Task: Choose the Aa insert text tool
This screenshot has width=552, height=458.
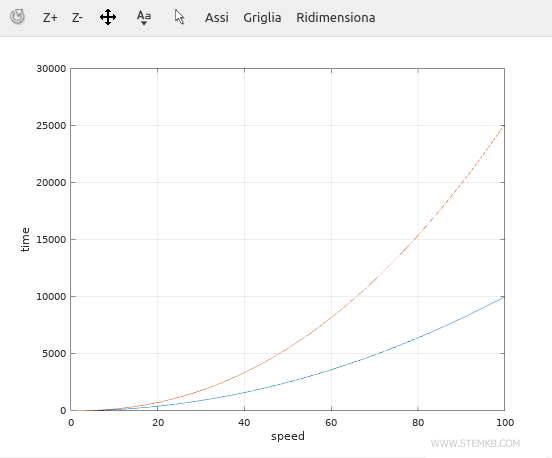Action: pos(144,16)
